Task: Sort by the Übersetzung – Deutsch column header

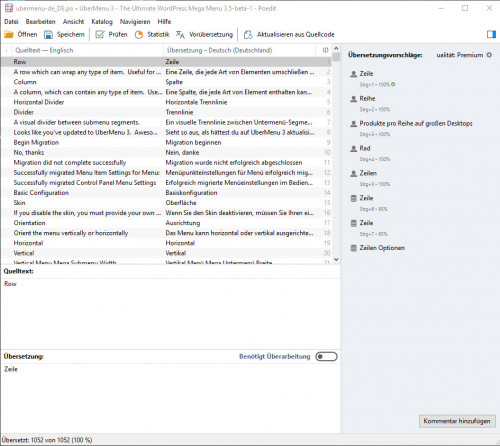Action: click(x=219, y=50)
